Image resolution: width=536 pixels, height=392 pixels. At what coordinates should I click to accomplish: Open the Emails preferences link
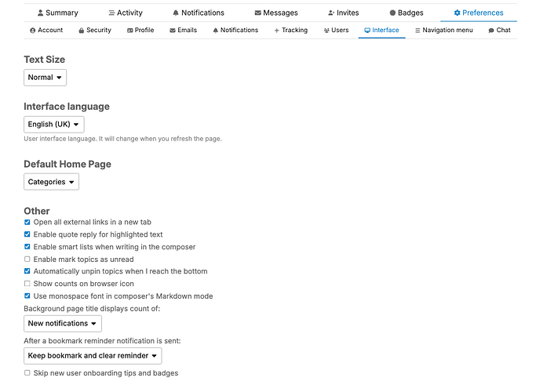tap(183, 31)
